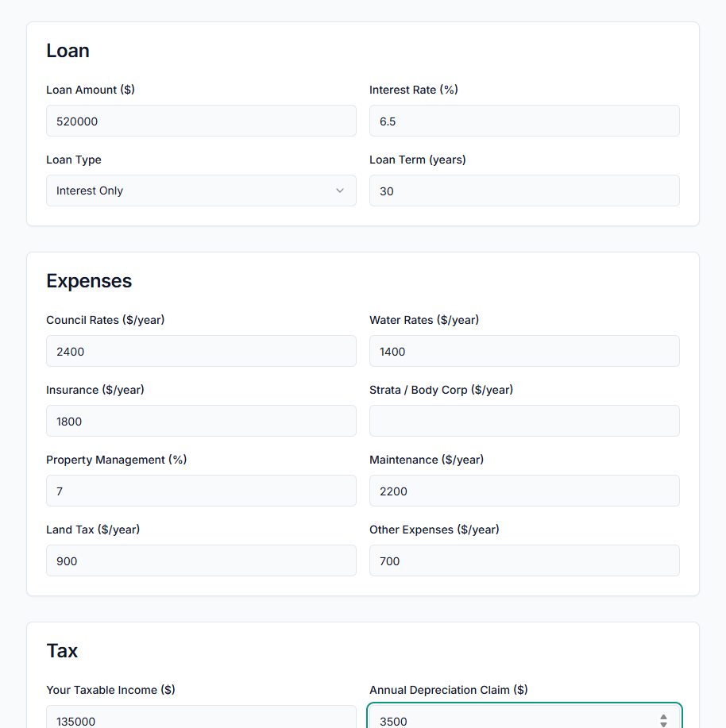Click the Taxable Income field showing 135000
The width and height of the screenshot is (726, 728).
click(201, 719)
